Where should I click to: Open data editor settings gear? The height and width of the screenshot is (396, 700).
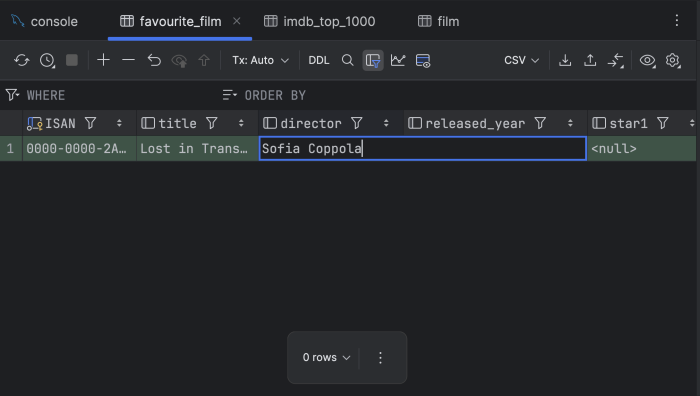pos(673,60)
